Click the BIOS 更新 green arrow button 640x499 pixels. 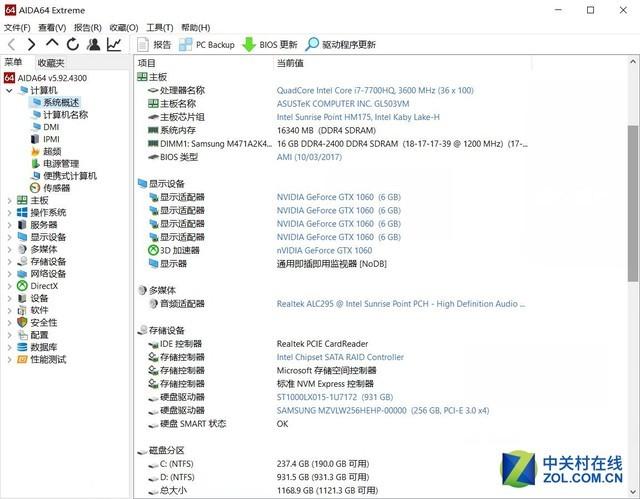(270, 44)
